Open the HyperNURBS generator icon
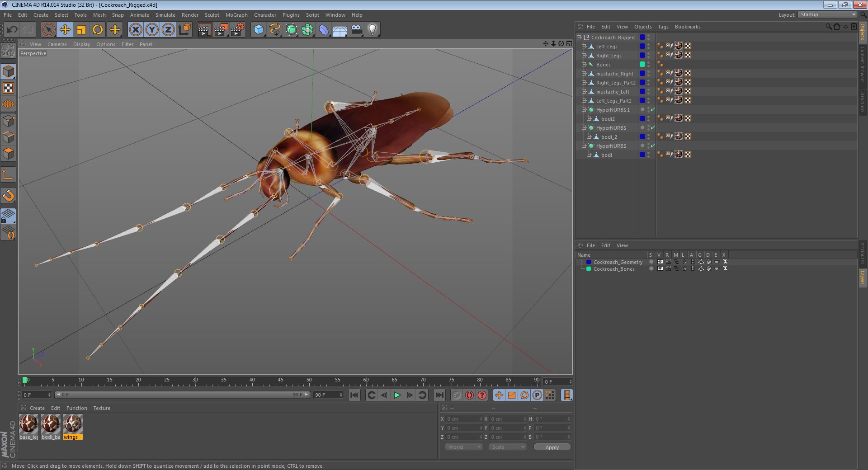The image size is (868, 470). coord(292,30)
